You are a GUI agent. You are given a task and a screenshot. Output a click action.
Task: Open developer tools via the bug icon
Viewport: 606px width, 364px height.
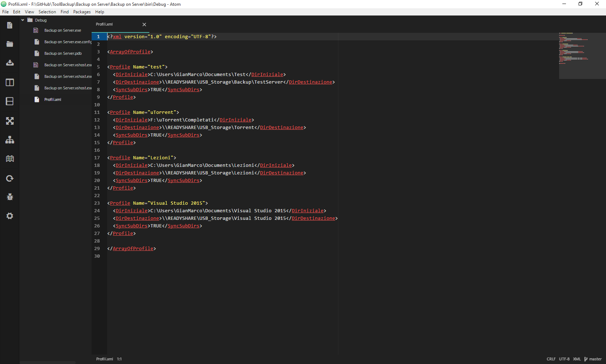click(x=10, y=197)
